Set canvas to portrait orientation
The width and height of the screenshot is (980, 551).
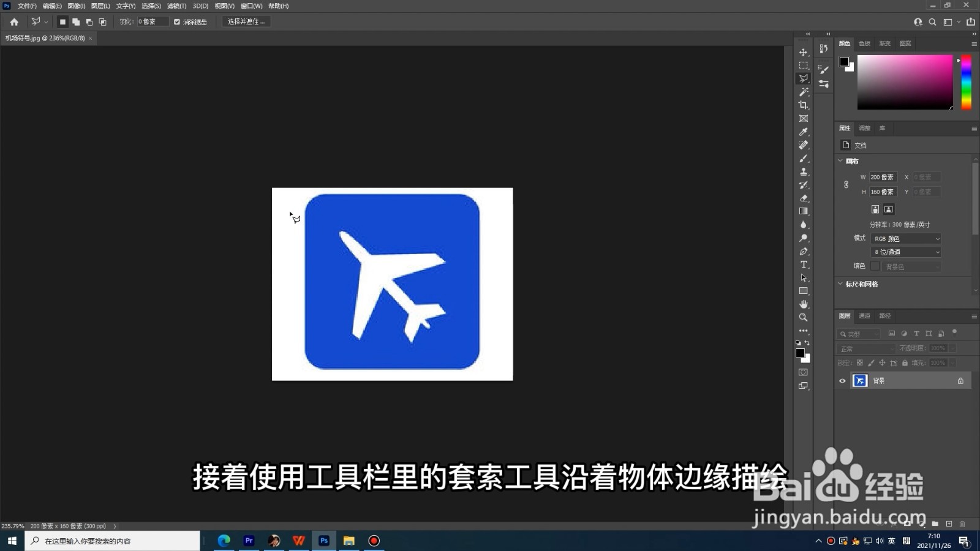[875, 209]
